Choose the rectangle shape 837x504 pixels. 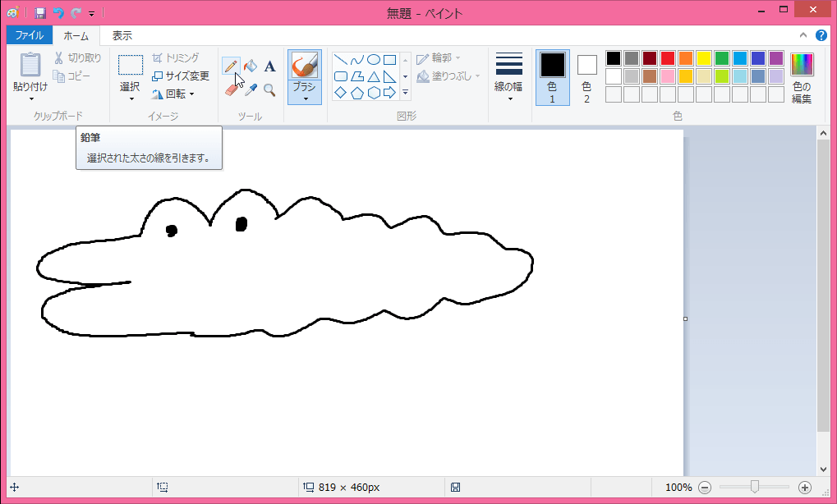tap(389, 60)
